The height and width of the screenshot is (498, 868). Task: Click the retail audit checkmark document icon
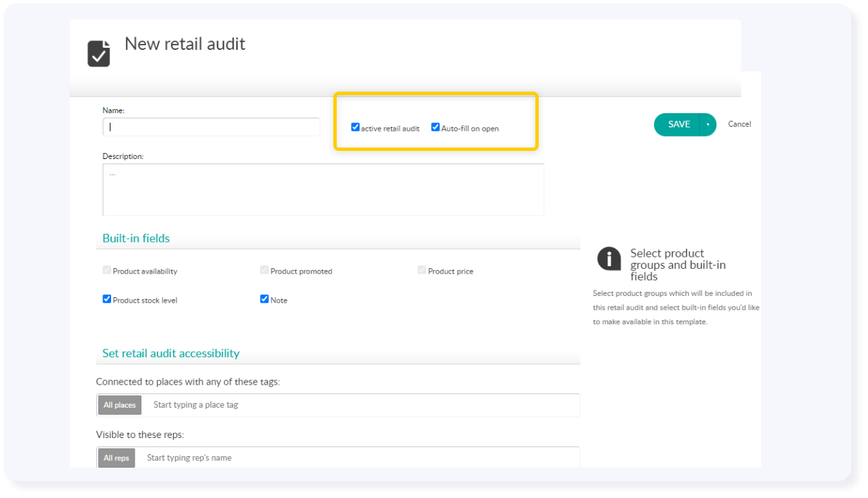tap(99, 53)
